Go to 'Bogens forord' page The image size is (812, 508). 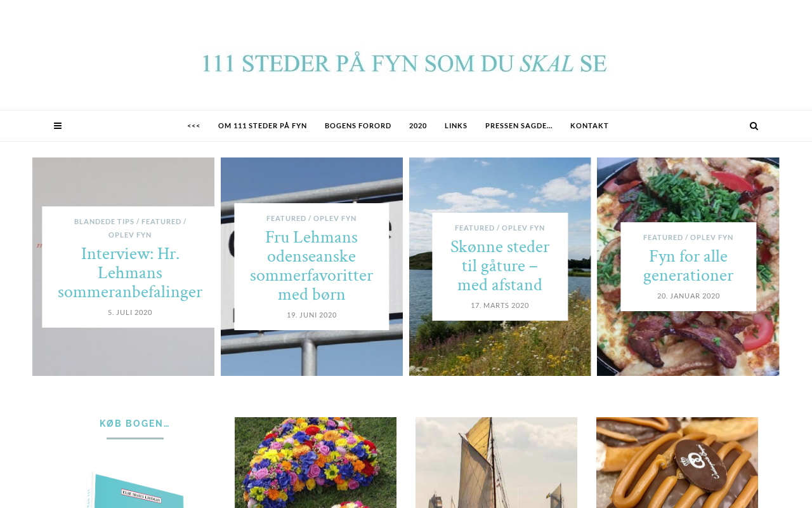pyautogui.click(x=358, y=126)
